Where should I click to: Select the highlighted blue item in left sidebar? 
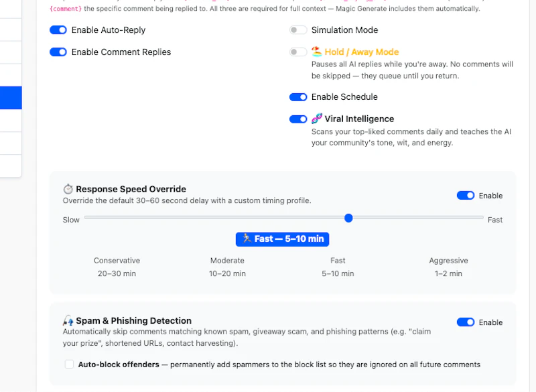click(11, 98)
